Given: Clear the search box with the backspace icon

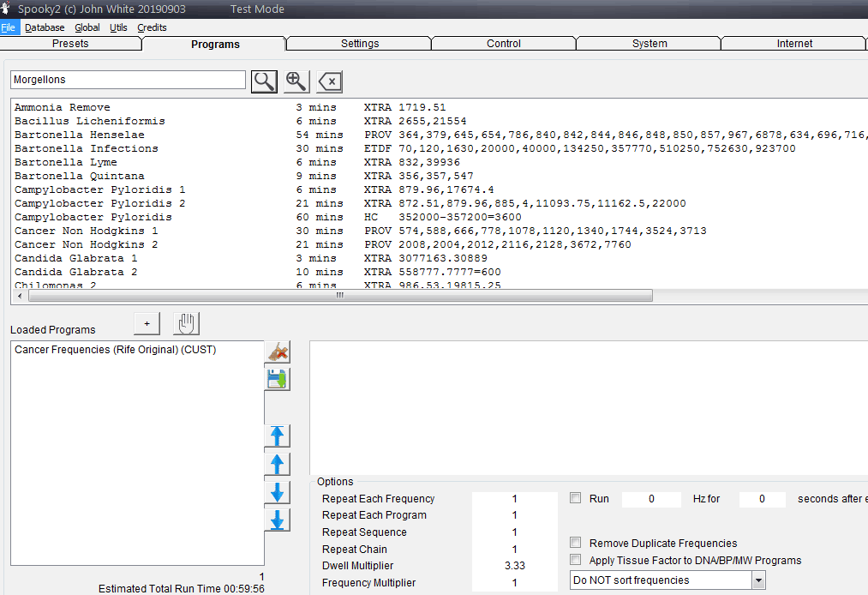Looking at the screenshot, I should click(329, 81).
